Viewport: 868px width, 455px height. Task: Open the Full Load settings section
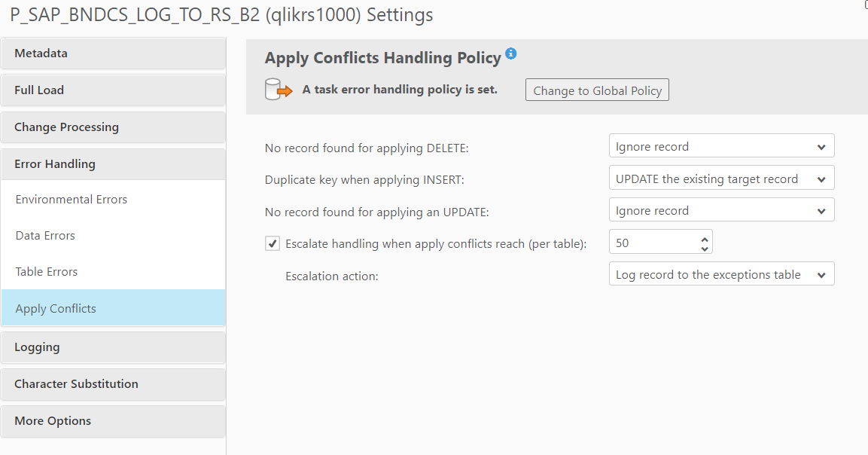[113, 90]
